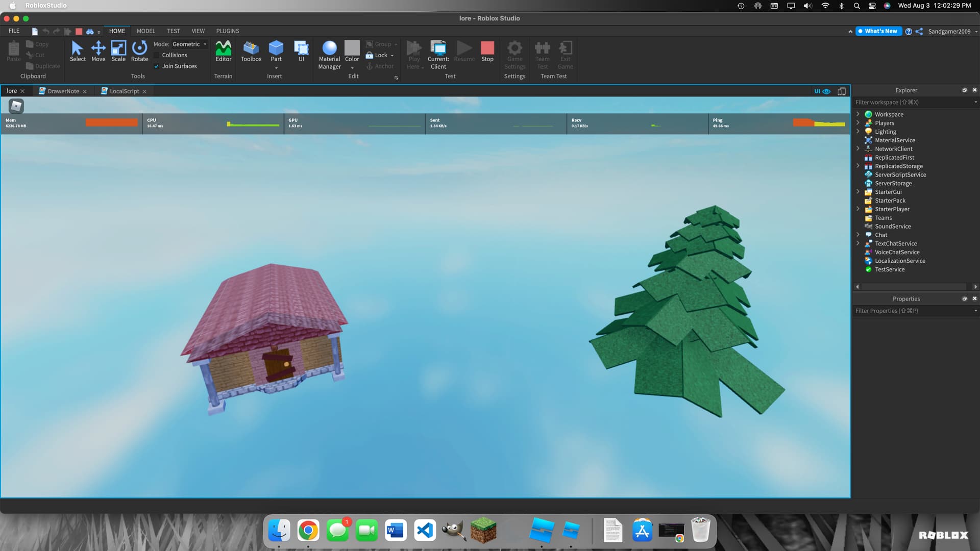Click the Current Client view icon

[x=438, y=47]
